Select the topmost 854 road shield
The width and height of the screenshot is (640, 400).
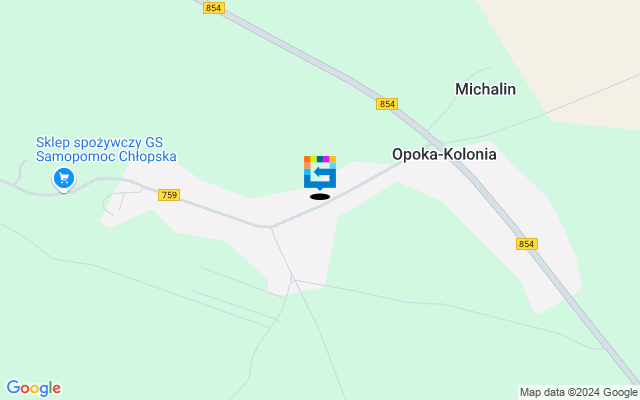pyautogui.click(x=214, y=8)
